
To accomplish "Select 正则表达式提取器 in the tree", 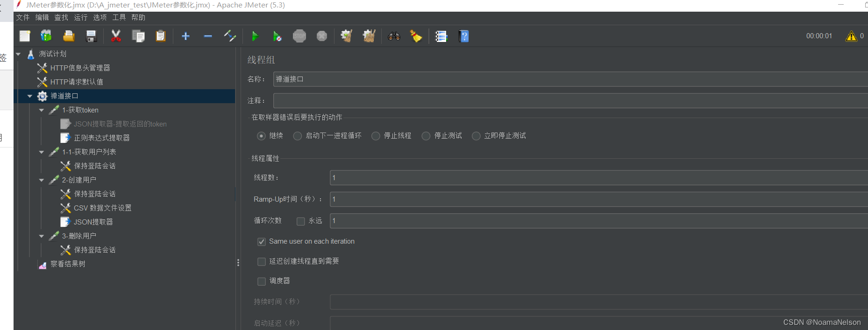I will (x=102, y=138).
